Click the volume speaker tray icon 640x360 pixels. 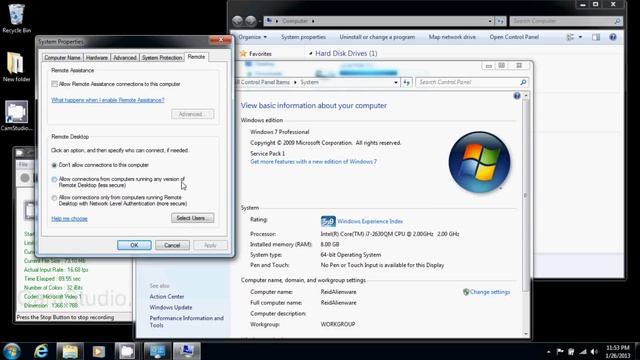[594, 351]
